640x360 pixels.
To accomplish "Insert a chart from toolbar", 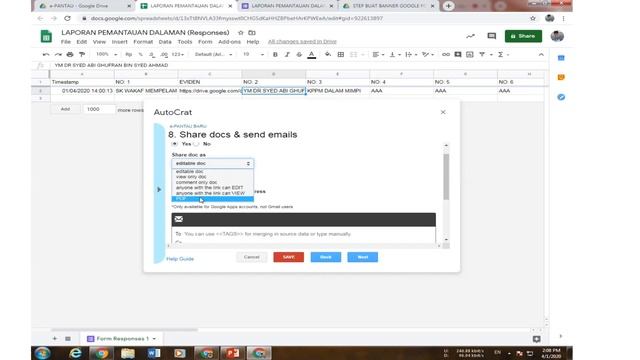I will point(470,54).
